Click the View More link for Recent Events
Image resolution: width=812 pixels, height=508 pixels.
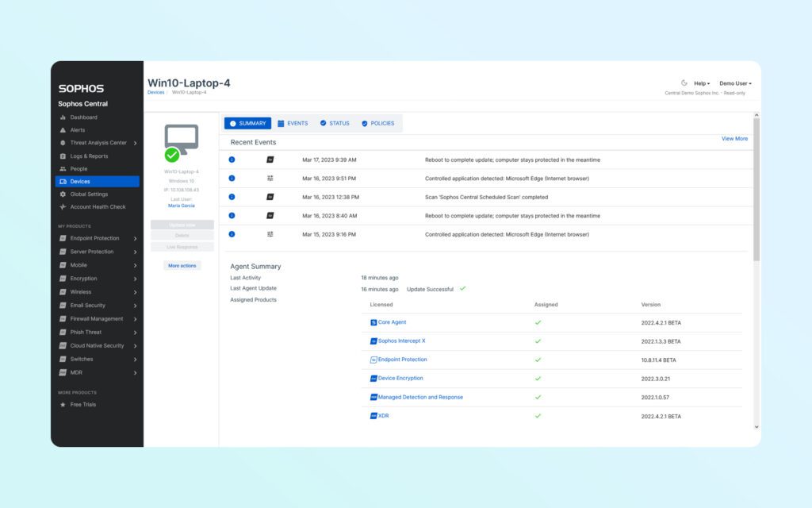(734, 138)
